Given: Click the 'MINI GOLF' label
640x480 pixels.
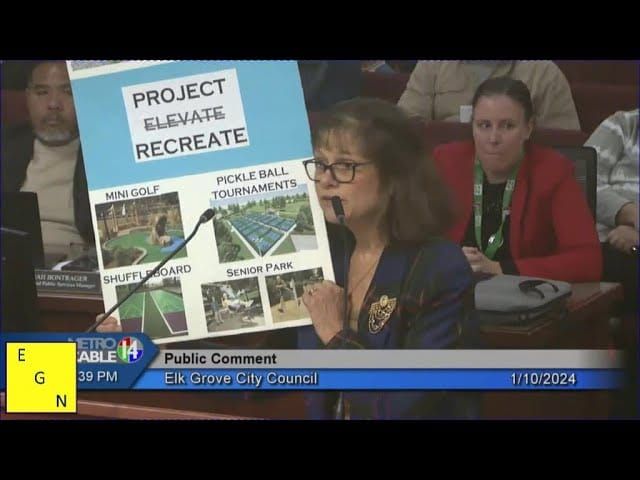Looking at the screenshot, I should coord(132,193).
